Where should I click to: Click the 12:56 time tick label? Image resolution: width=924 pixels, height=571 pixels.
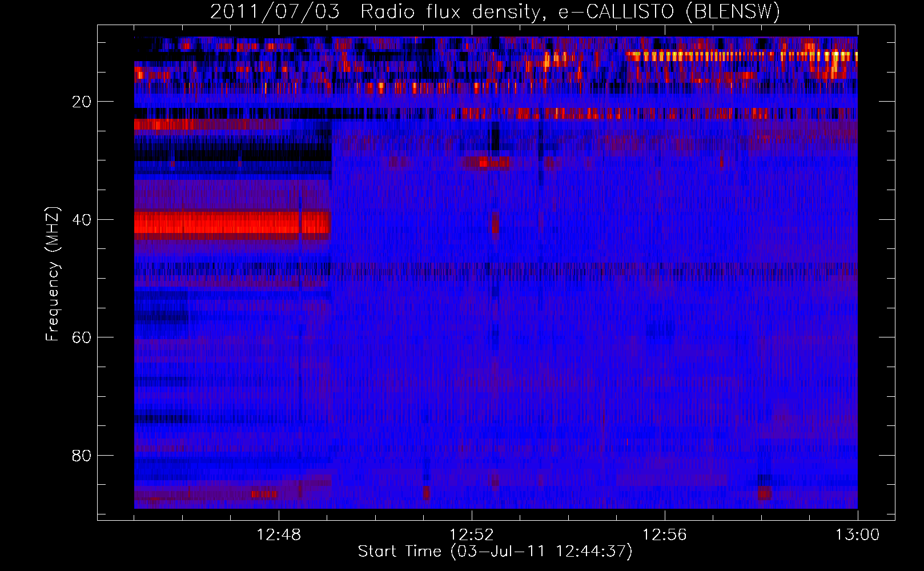[x=665, y=535]
